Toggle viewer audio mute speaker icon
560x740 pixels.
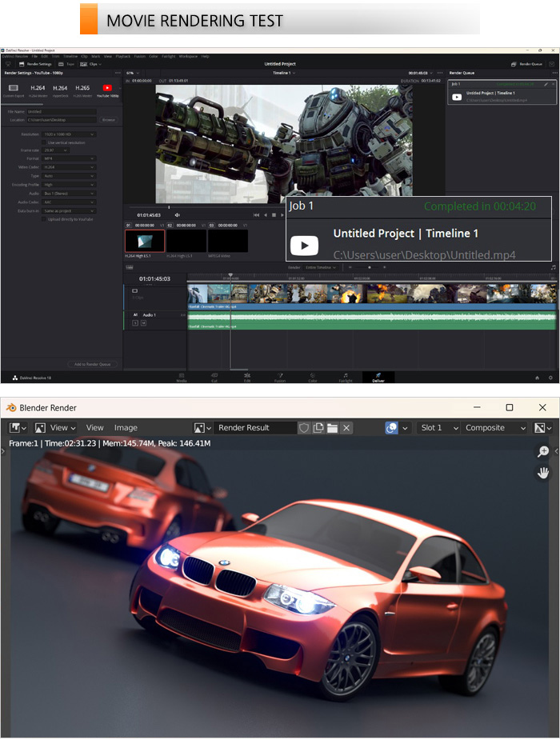[178, 214]
